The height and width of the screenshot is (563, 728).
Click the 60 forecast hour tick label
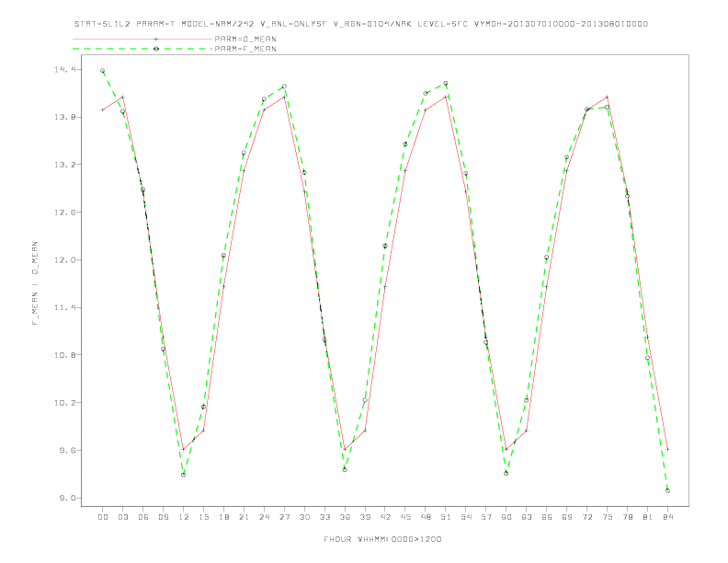point(506,517)
